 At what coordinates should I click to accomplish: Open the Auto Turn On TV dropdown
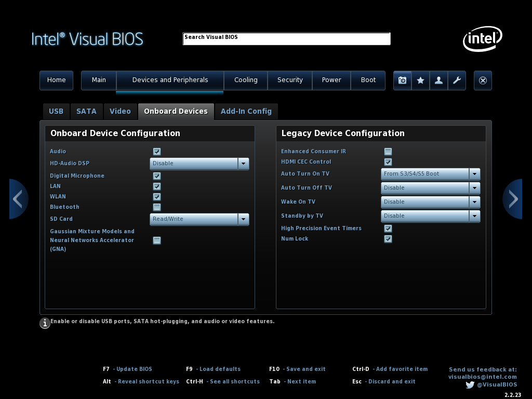(431, 174)
